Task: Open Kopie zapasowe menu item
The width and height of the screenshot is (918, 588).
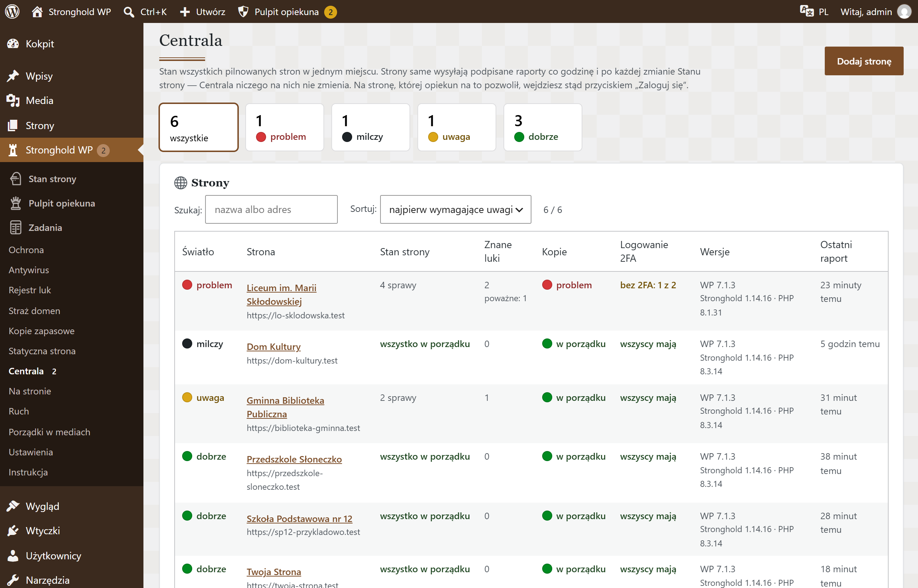Action: 42,331
